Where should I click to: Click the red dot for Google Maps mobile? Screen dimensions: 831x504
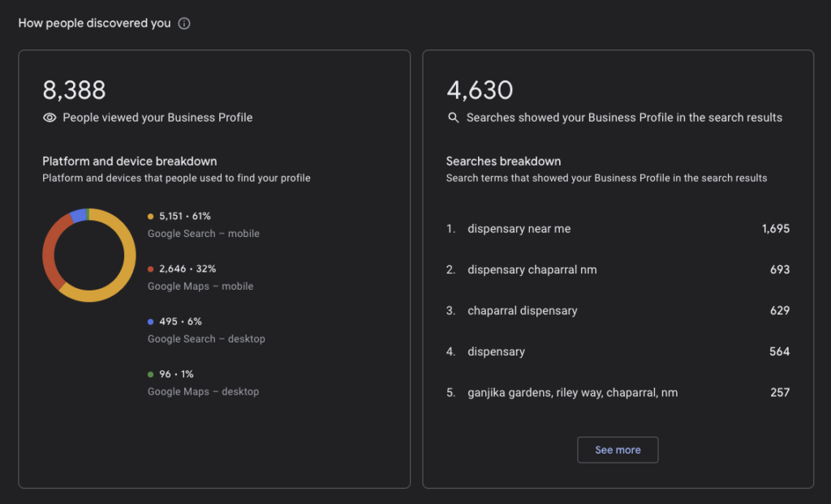coord(151,269)
